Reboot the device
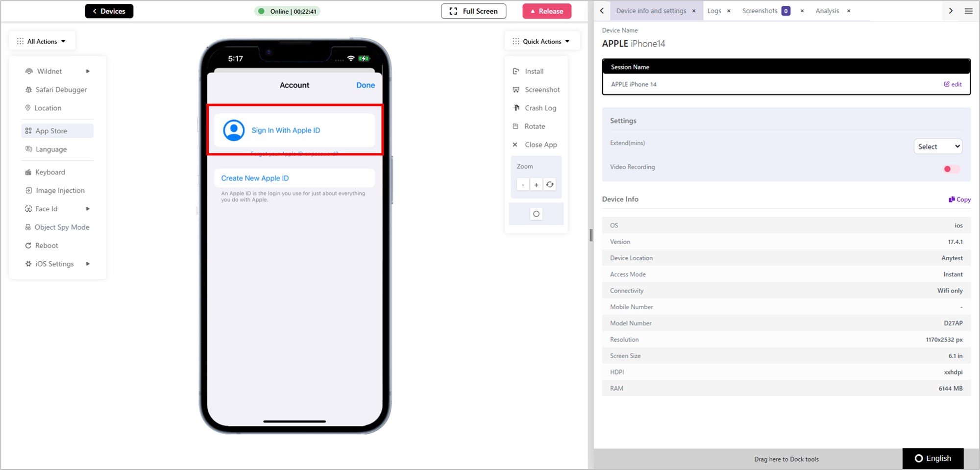 click(42, 246)
